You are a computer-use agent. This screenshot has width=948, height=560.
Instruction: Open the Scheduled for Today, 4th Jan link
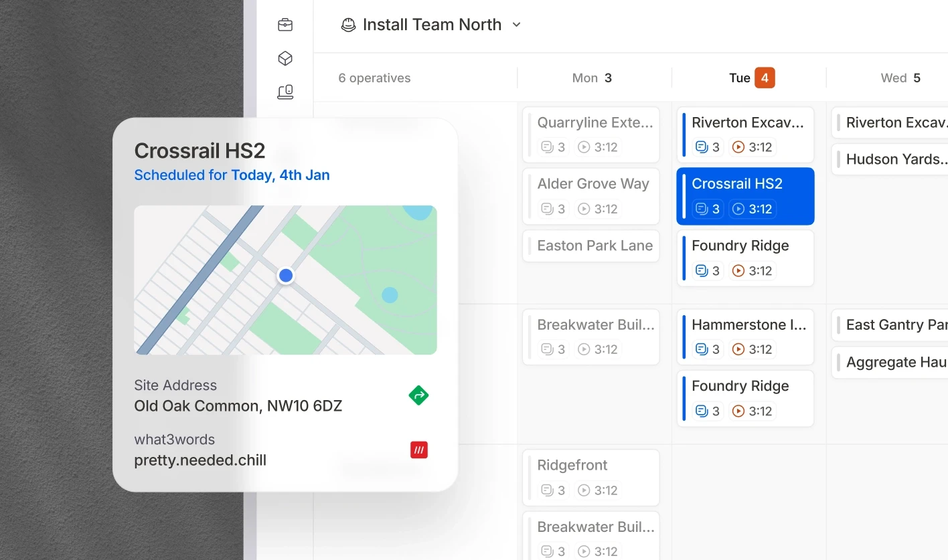coord(232,175)
